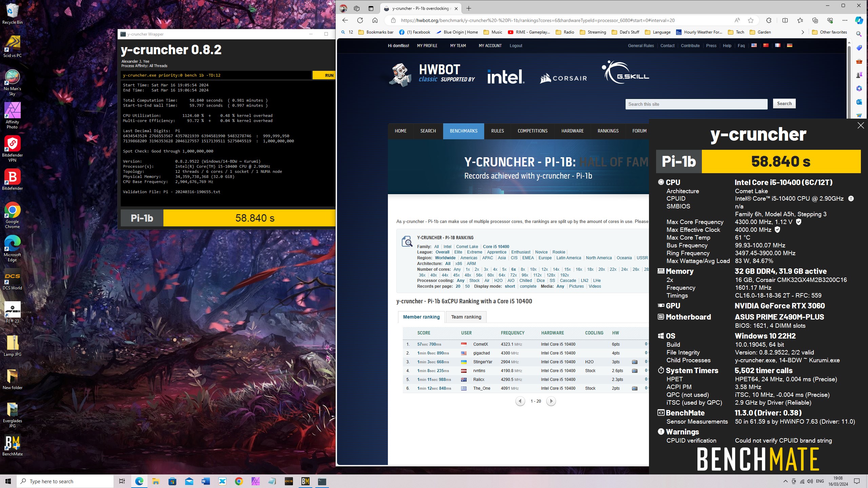Switch to Team ranking tab
868x488 pixels.
[466, 317]
